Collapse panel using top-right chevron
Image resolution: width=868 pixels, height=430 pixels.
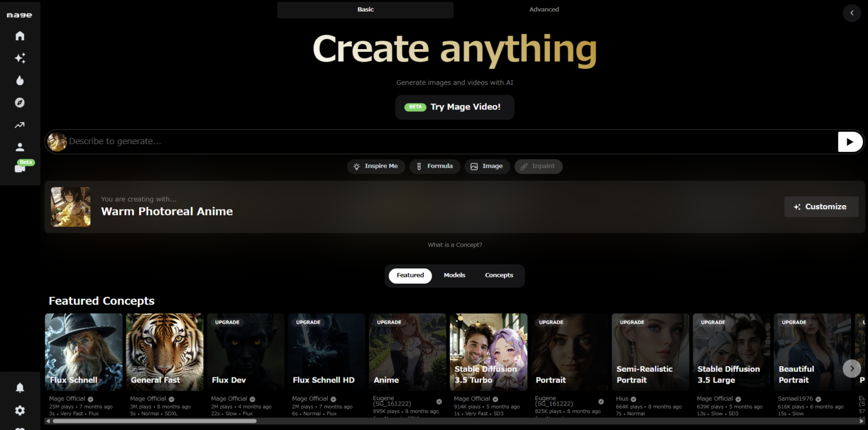[852, 13]
